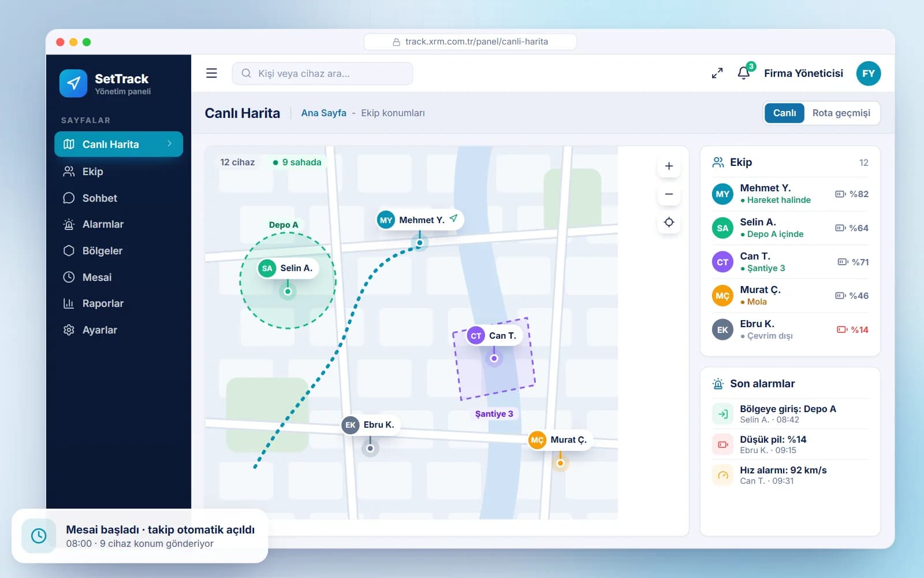Open the FY user avatar menu
This screenshot has width=924, height=578.
point(869,73)
